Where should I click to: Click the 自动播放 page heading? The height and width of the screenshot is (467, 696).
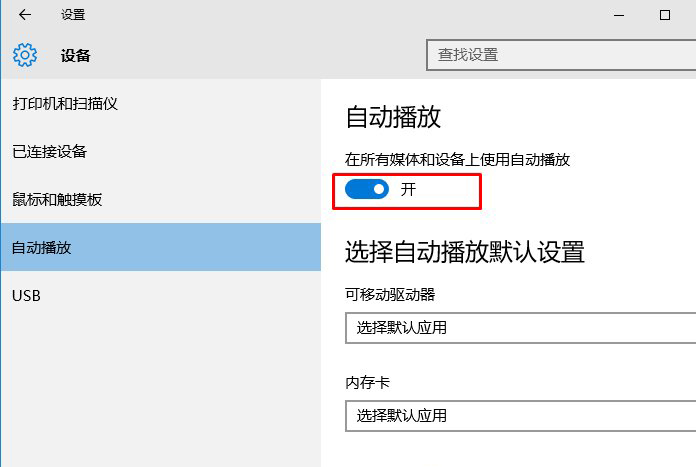(393, 117)
